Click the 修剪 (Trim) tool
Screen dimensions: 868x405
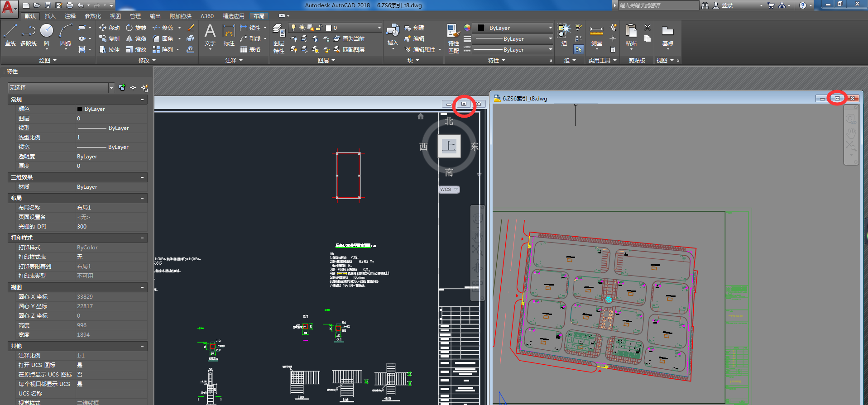(163, 28)
